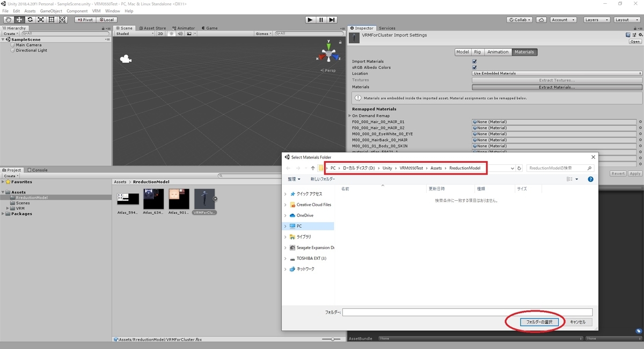644x349 pixels.
Task: Open the scene effects image dropdown
Action: [x=191, y=34]
